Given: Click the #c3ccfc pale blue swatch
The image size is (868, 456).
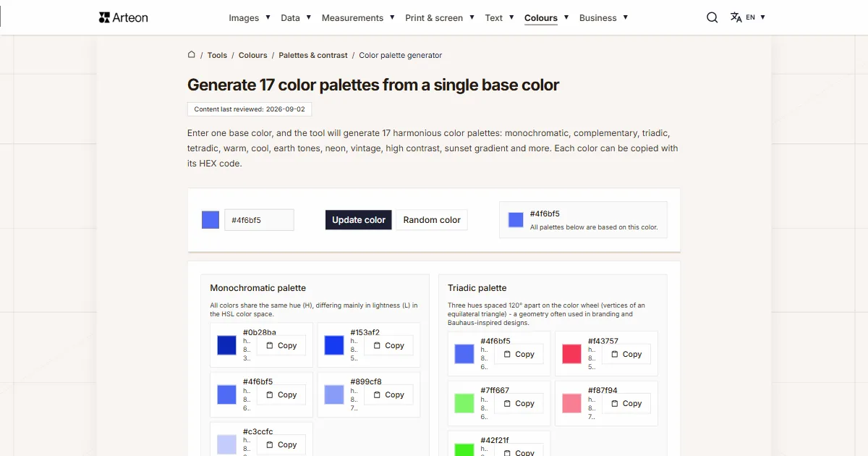Looking at the screenshot, I should pos(226,444).
